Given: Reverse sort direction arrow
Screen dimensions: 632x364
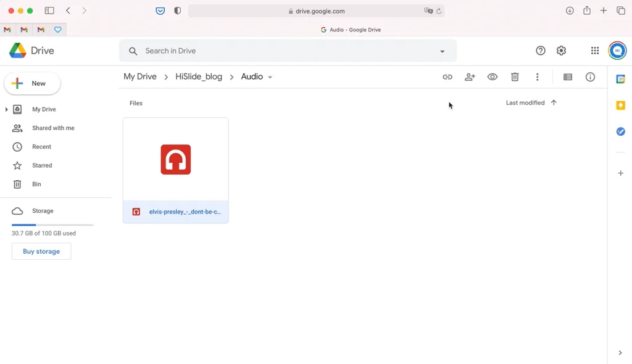Looking at the screenshot, I should pos(554,102).
